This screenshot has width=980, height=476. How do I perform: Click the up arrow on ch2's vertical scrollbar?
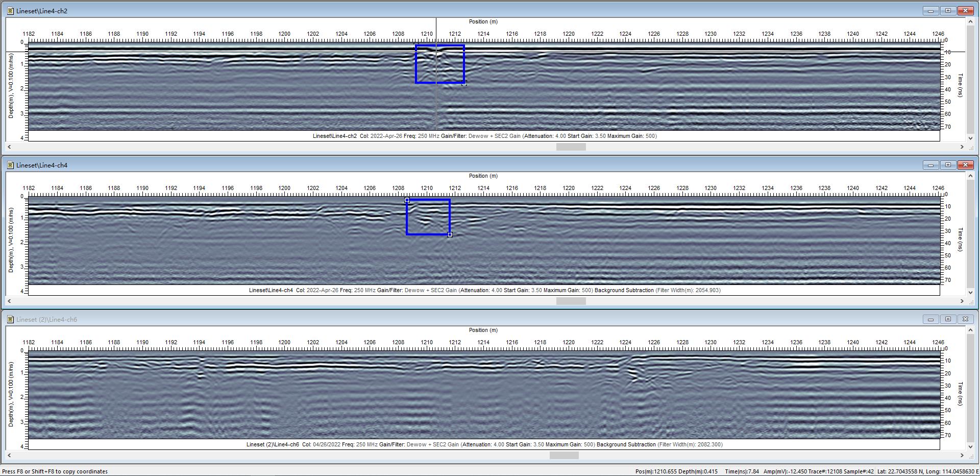(x=971, y=21)
